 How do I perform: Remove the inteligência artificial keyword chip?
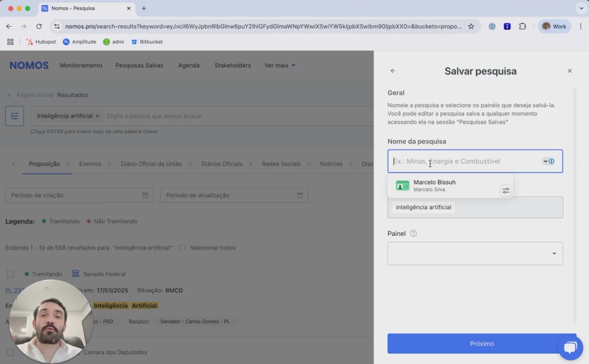click(x=97, y=116)
